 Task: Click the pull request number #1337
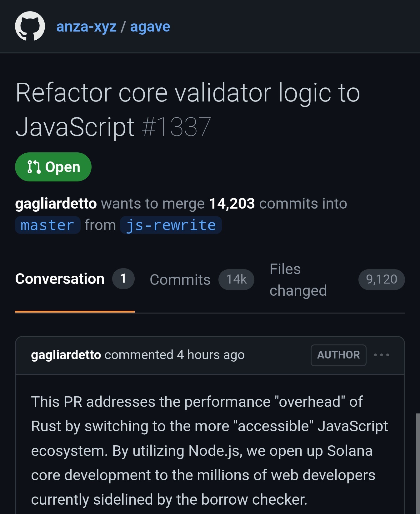click(x=176, y=127)
